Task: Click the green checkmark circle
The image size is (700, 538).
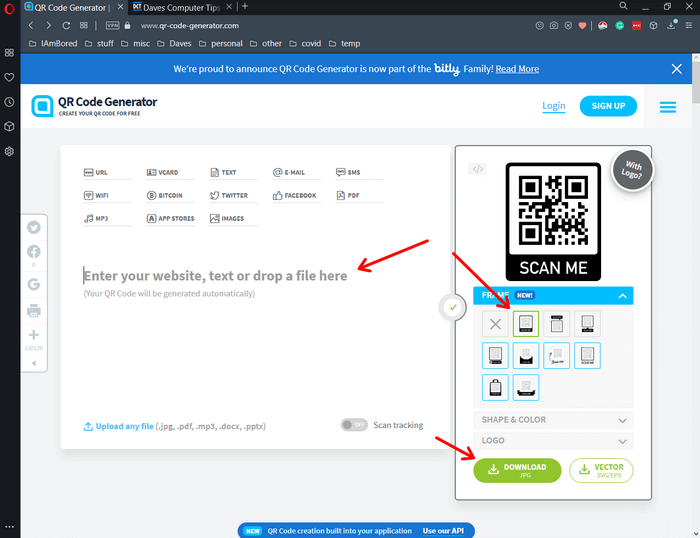Action: pyautogui.click(x=453, y=307)
